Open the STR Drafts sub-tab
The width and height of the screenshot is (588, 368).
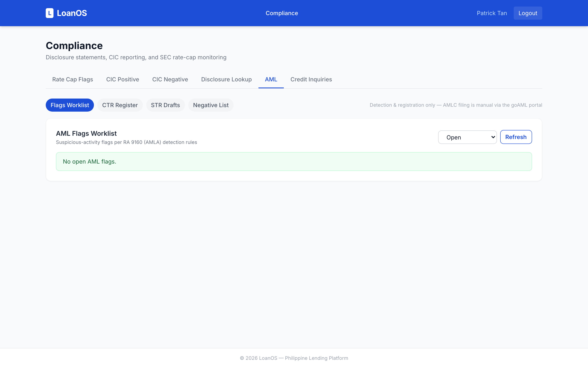pyautogui.click(x=165, y=105)
